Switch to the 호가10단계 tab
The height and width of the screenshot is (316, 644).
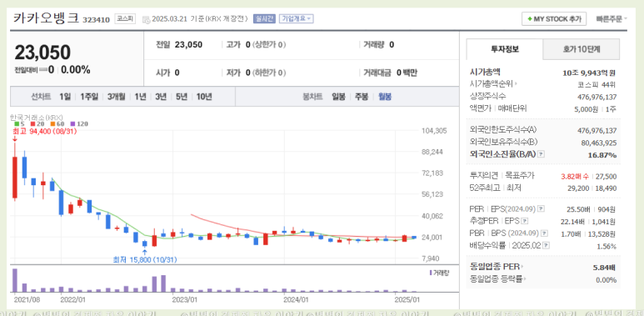pos(582,49)
